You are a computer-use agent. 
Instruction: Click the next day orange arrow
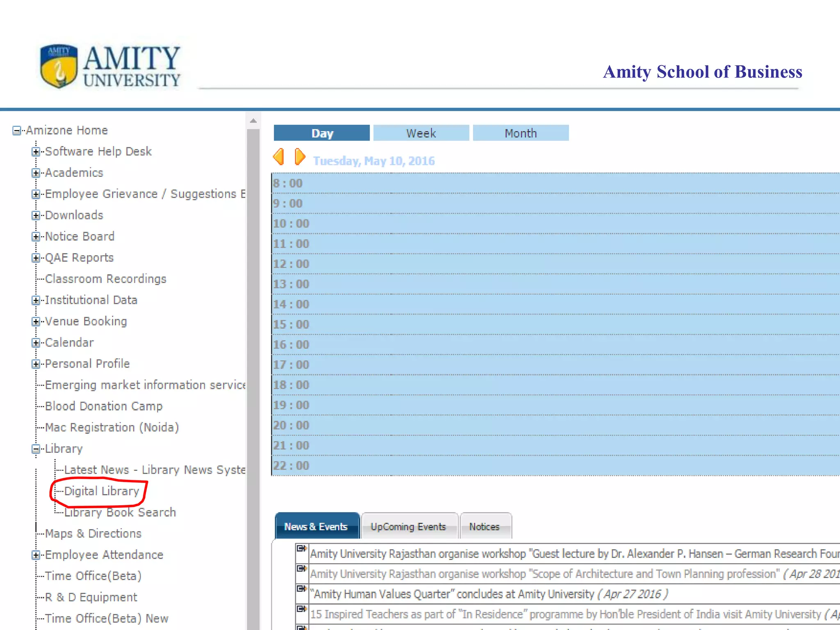(x=300, y=157)
